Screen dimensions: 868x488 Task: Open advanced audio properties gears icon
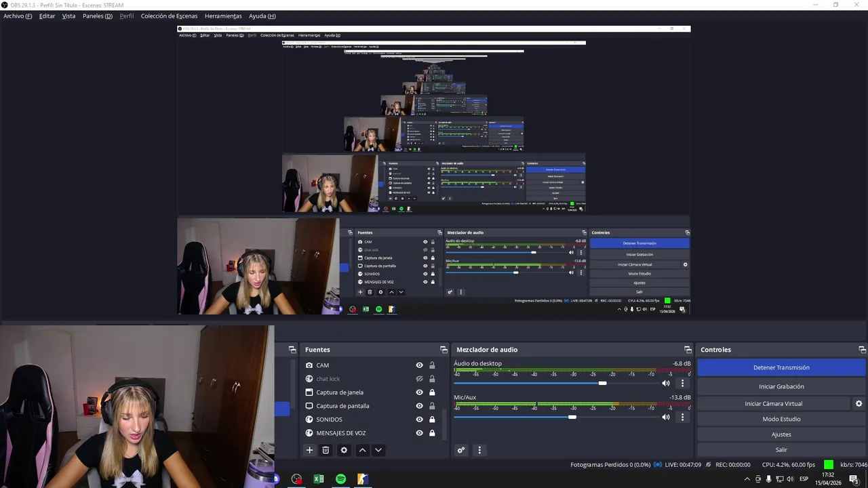coord(461,450)
